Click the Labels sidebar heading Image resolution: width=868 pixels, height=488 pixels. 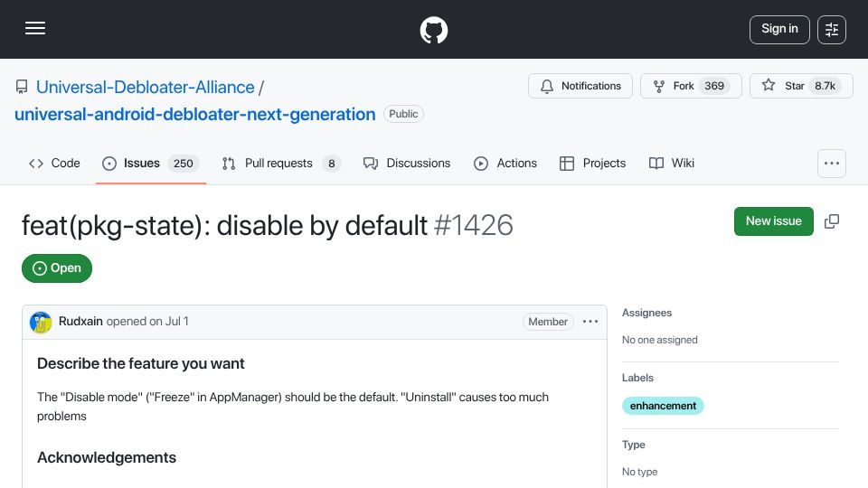[x=637, y=378]
